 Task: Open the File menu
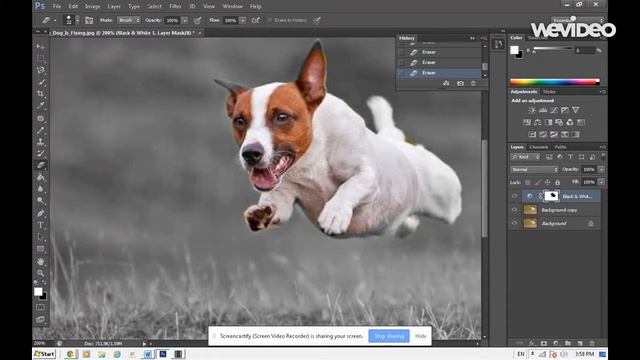[57, 6]
